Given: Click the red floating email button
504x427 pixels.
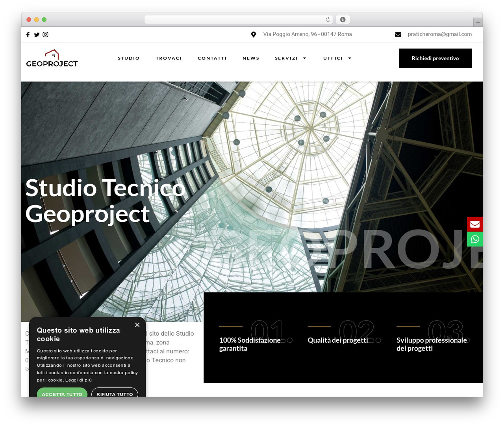Looking at the screenshot, I should [x=475, y=224].
